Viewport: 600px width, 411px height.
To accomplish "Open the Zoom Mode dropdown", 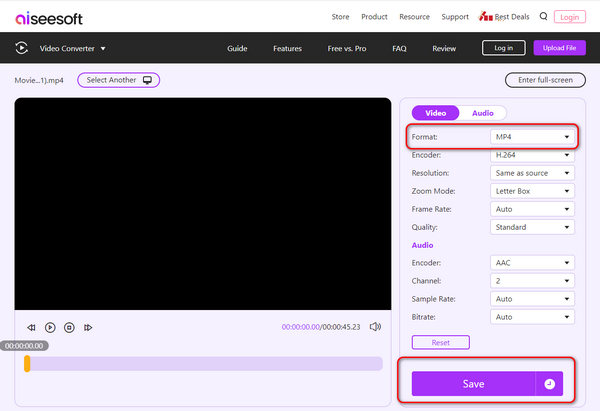I will coord(532,191).
